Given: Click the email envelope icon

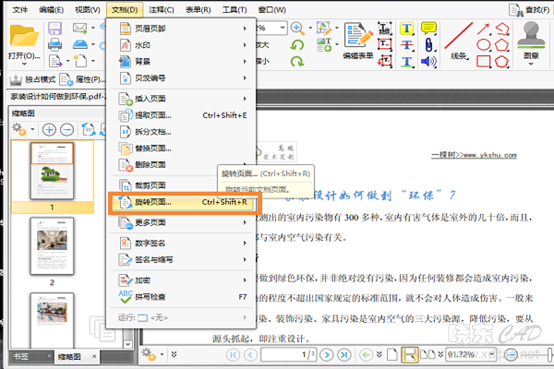Looking at the screenshot, I should (x=80, y=28).
